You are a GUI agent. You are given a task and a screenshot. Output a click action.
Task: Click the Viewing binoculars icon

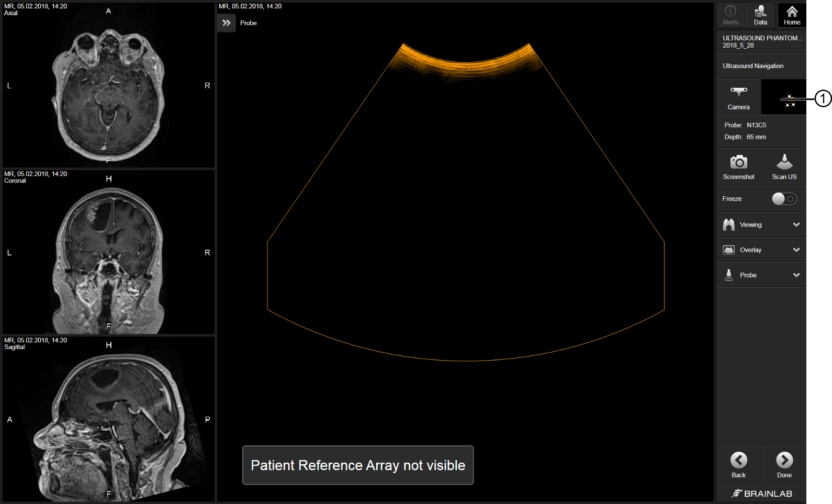(x=728, y=225)
